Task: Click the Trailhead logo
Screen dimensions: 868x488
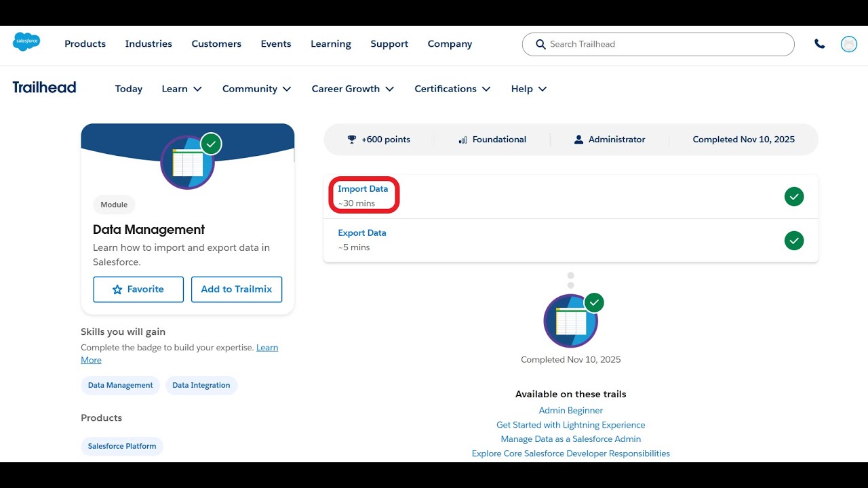Action: (44, 87)
